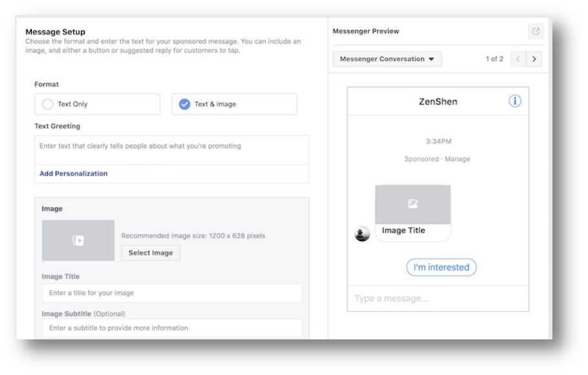Click the Image Subtitle input field
The image size is (588, 375).
click(172, 328)
